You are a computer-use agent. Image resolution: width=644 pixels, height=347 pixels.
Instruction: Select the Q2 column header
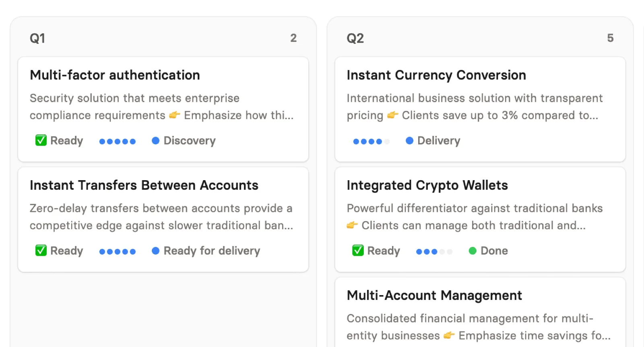[355, 38]
